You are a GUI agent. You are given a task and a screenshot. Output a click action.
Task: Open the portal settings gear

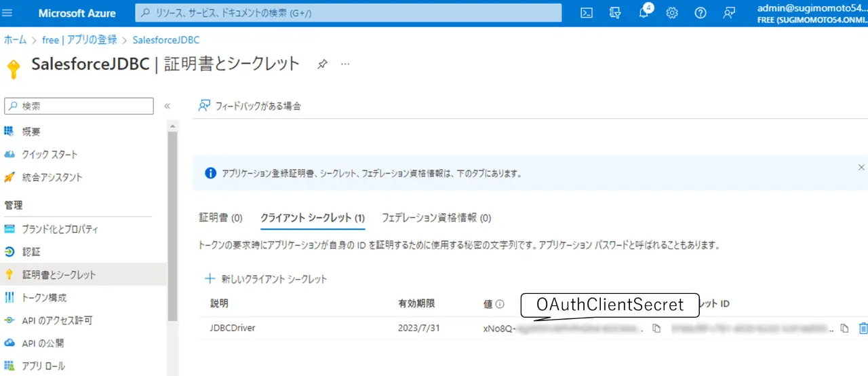coord(672,13)
